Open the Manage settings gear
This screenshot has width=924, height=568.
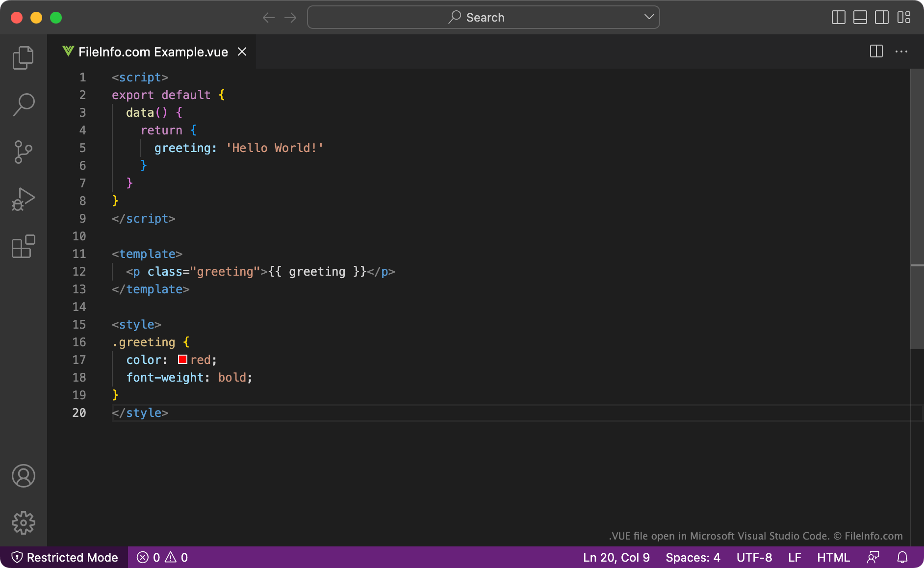point(23,522)
